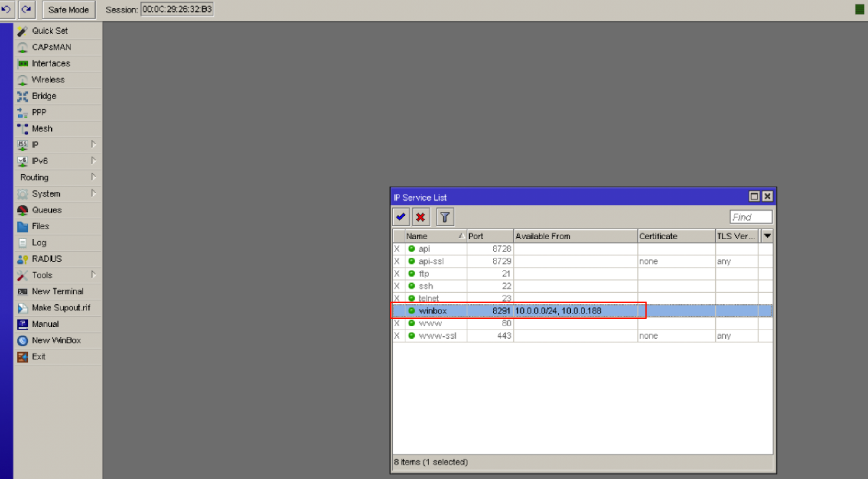The image size is (868, 479).
Task: Click the Undo arrow icon
Action: 7,9
